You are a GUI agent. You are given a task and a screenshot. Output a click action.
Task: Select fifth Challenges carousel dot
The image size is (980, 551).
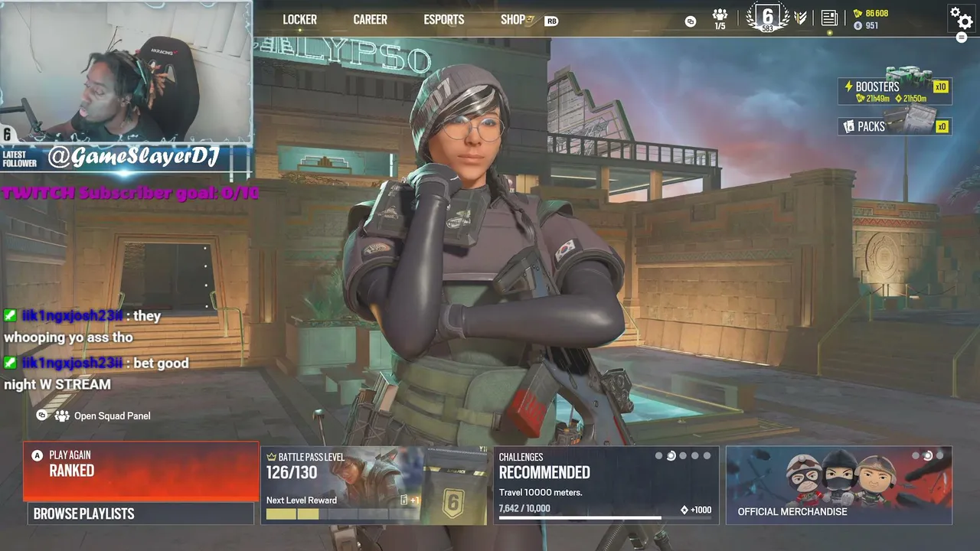707,456
